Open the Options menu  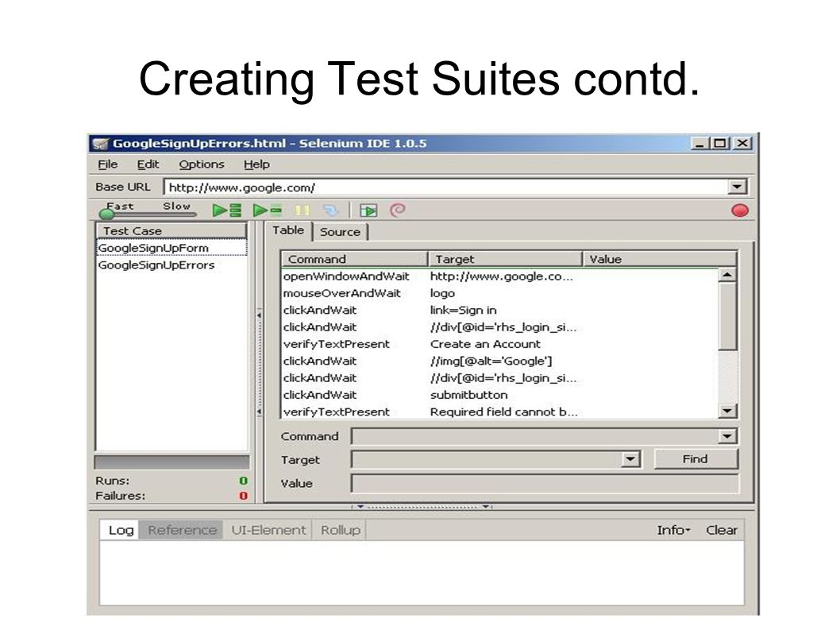[202, 164]
